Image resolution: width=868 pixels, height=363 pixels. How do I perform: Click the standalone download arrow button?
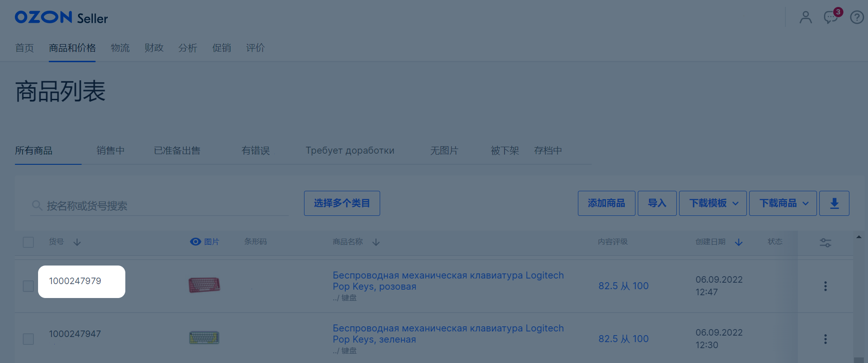834,203
